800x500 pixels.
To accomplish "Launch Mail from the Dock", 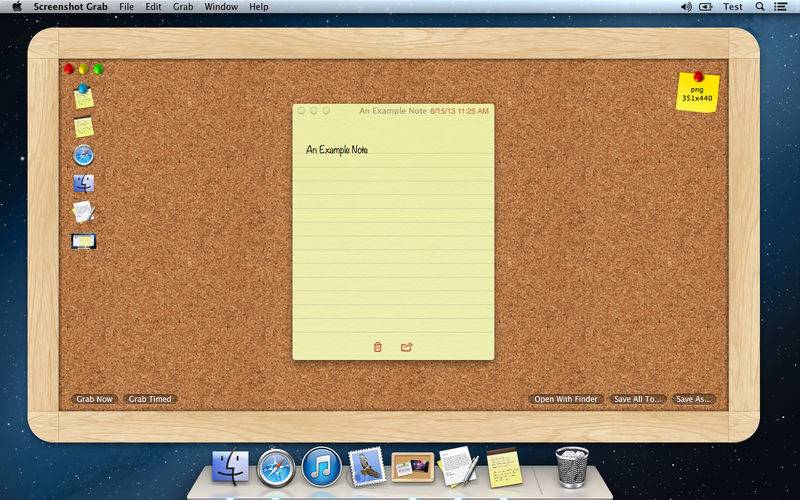I will coord(366,466).
